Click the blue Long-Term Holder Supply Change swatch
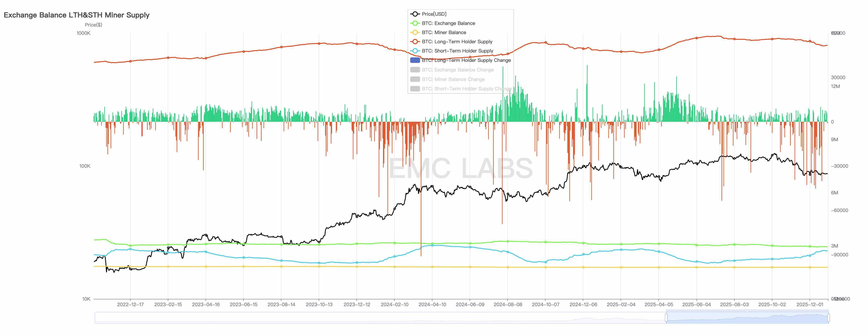Viewport: 868px width, 335px height. point(415,60)
